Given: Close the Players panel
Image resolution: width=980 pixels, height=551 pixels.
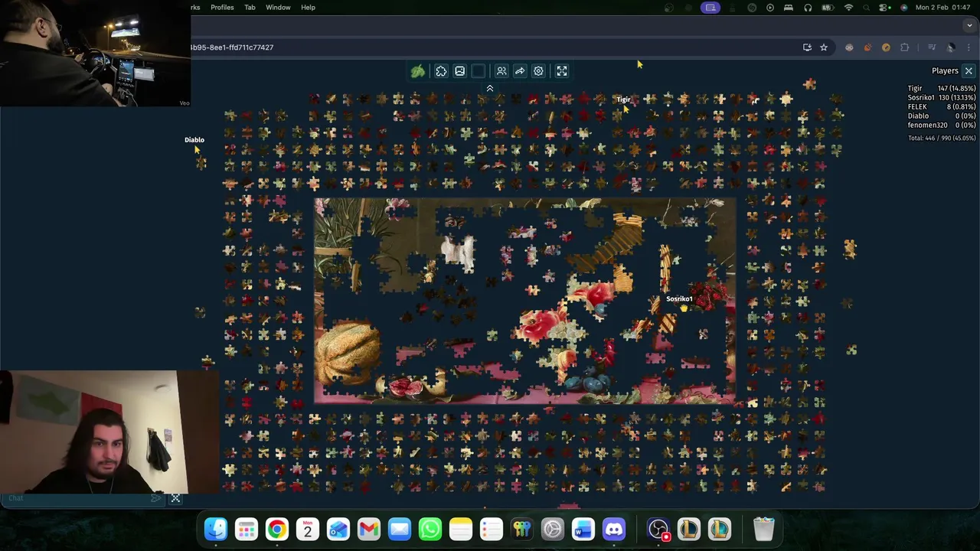Looking at the screenshot, I should click(969, 70).
